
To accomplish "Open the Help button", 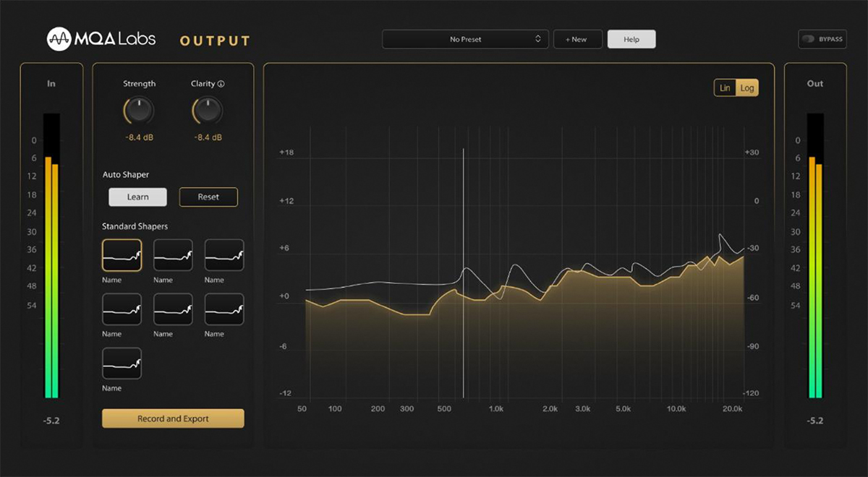I will 631,39.
